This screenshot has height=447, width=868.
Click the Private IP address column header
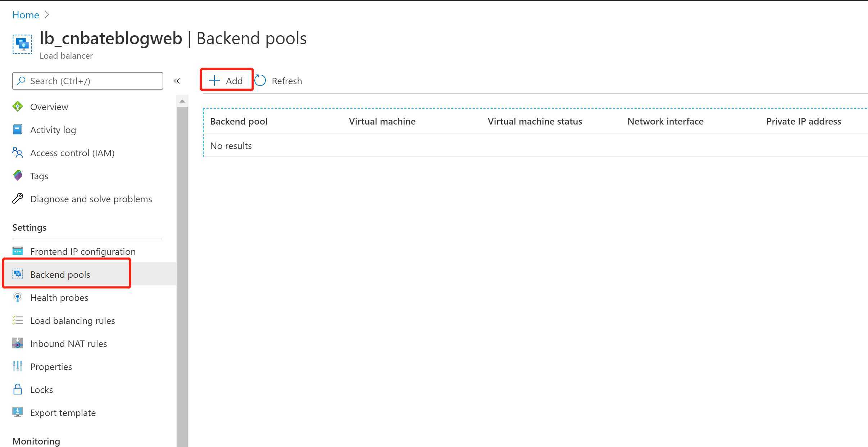804,121
